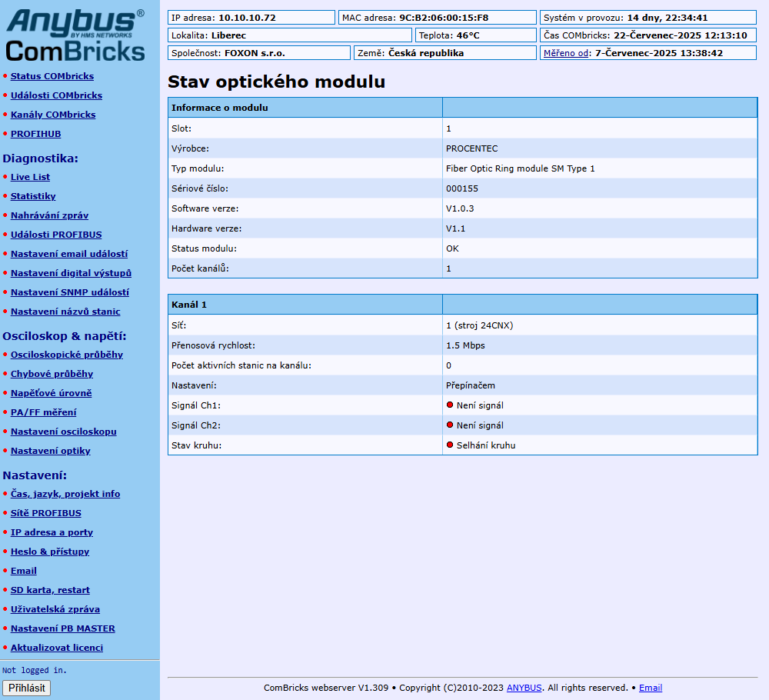769x700 pixels.
Task: Click the serial number 000155
Action: [x=462, y=189]
